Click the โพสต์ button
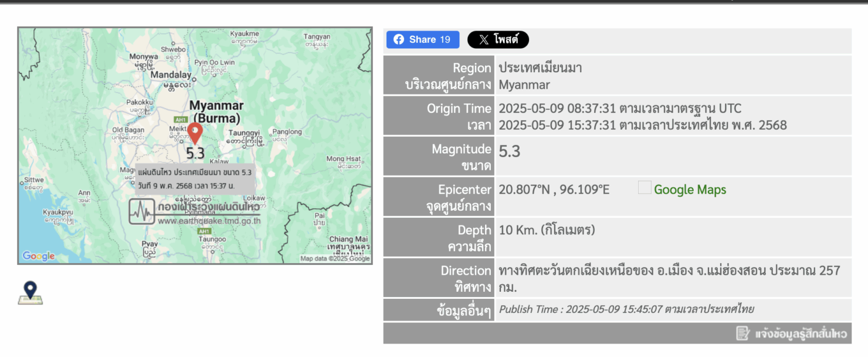 point(498,39)
